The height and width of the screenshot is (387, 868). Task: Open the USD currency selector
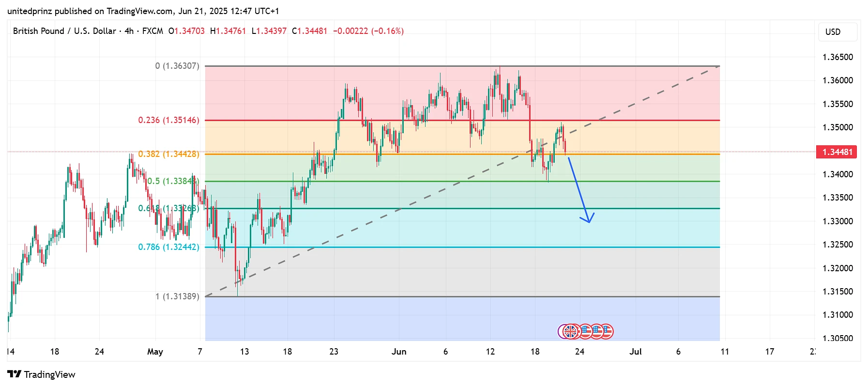(838, 32)
